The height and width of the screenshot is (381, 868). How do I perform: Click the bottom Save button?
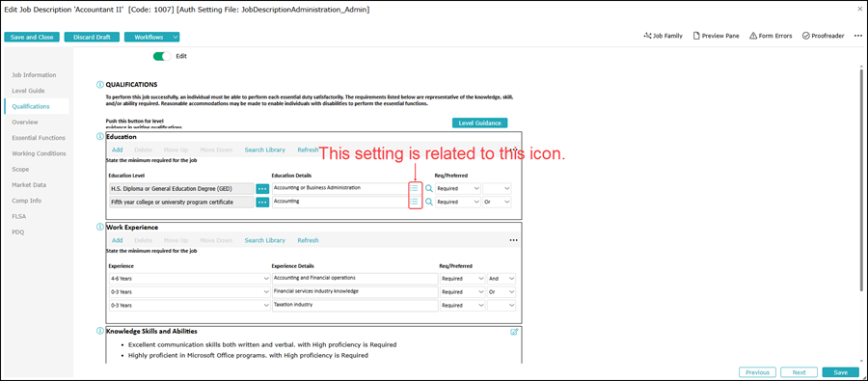[840, 372]
